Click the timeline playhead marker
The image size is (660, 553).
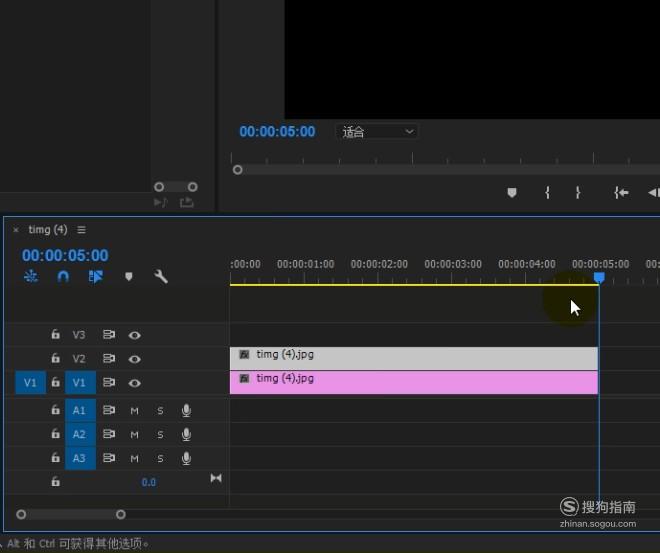(x=599, y=277)
